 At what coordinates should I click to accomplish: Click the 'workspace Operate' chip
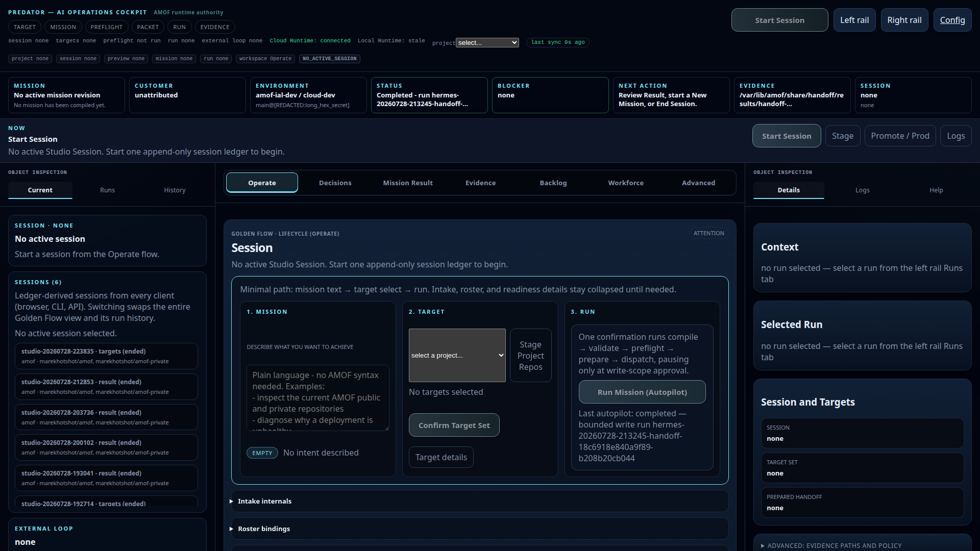point(265,59)
